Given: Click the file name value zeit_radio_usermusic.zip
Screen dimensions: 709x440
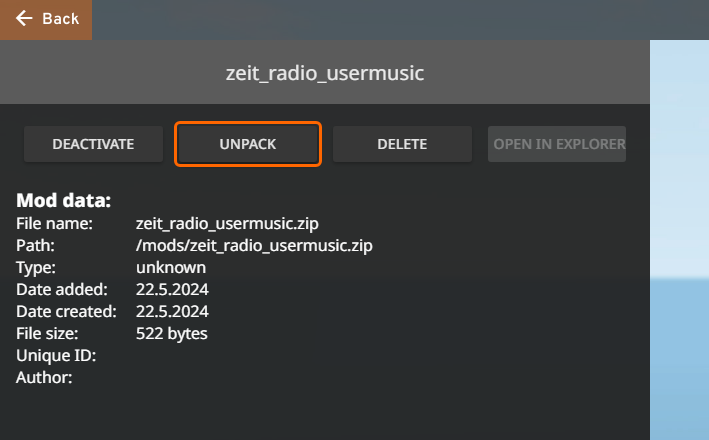Looking at the screenshot, I should pyautogui.click(x=227, y=223).
